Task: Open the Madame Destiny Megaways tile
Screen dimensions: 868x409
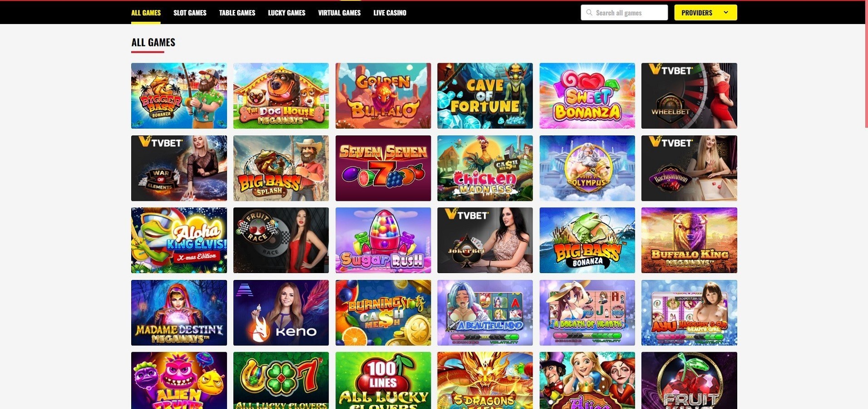Action: 179,313
